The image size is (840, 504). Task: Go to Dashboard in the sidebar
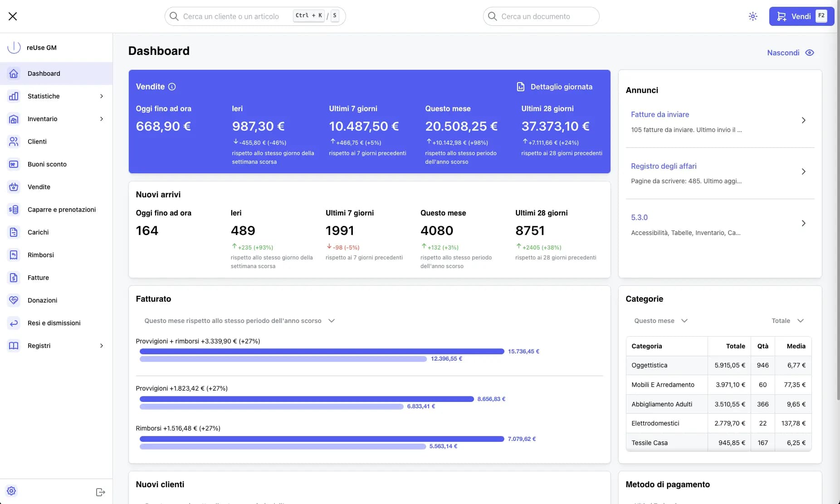(56, 73)
